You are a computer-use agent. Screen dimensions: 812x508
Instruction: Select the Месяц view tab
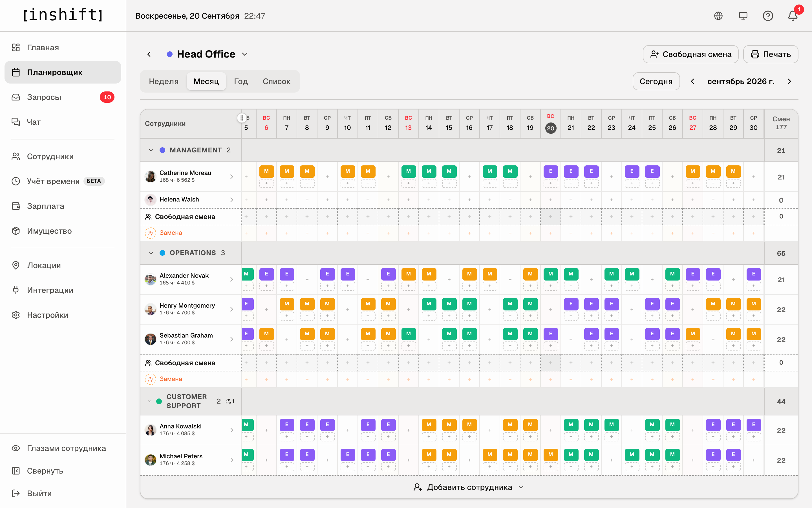[206, 81]
